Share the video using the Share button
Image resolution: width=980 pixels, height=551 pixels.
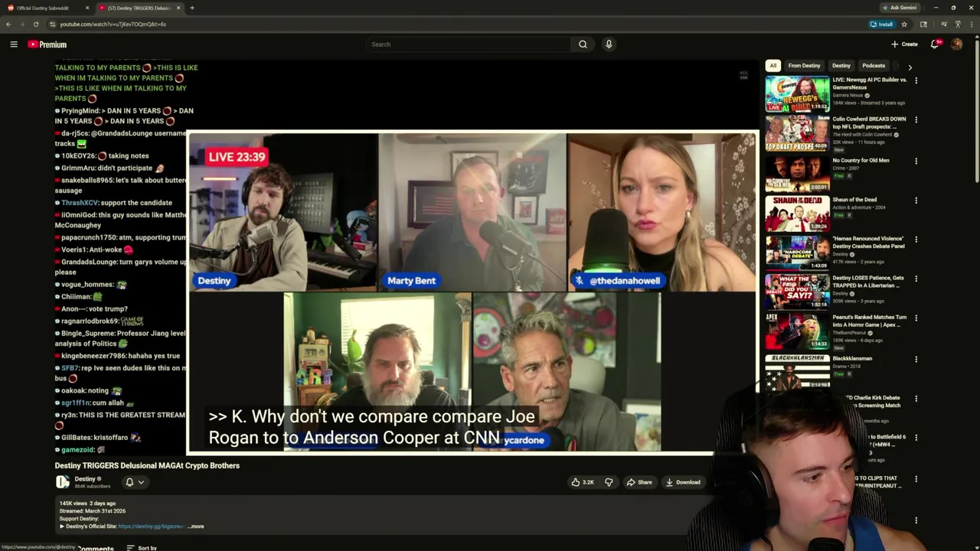click(639, 482)
